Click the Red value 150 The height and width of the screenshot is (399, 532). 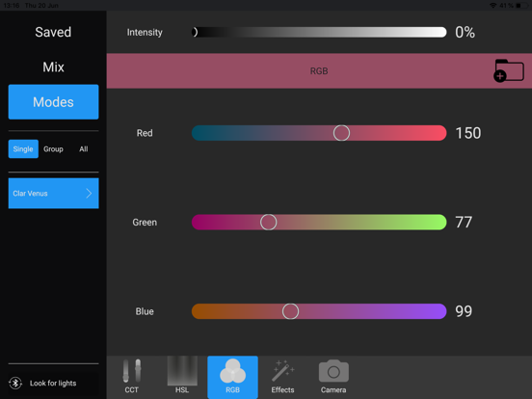point(468,133)
